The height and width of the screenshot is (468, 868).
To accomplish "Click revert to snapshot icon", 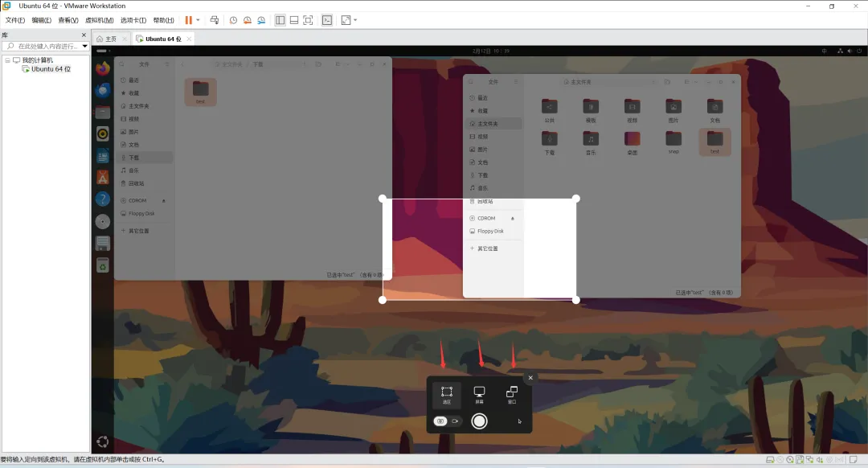I will (x=248, y=20).
